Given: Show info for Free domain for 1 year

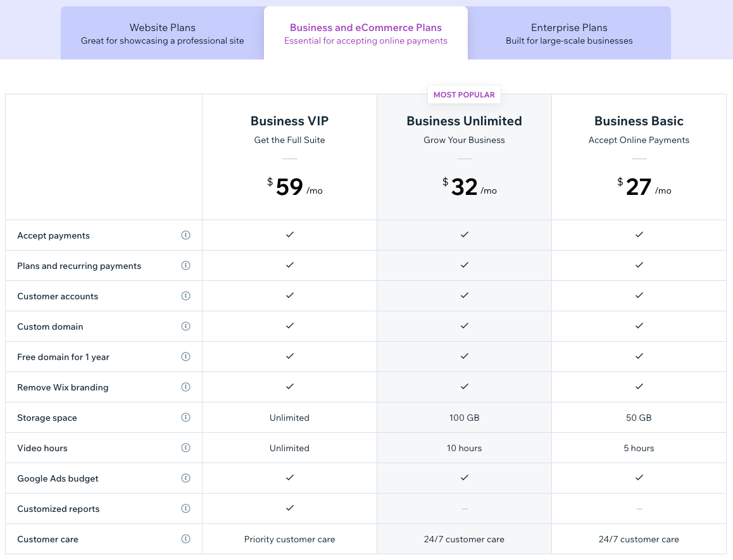Looking at the screenshot, I should (185, 357).
